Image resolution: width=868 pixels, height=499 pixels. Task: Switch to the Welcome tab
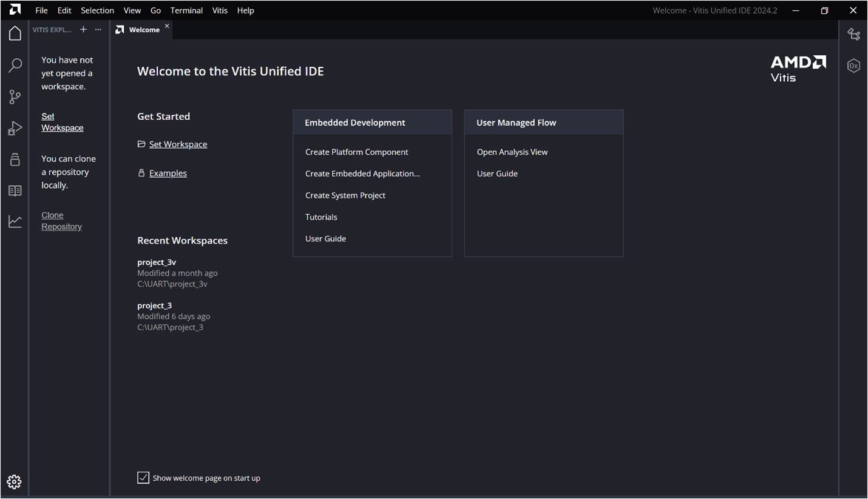144,29
